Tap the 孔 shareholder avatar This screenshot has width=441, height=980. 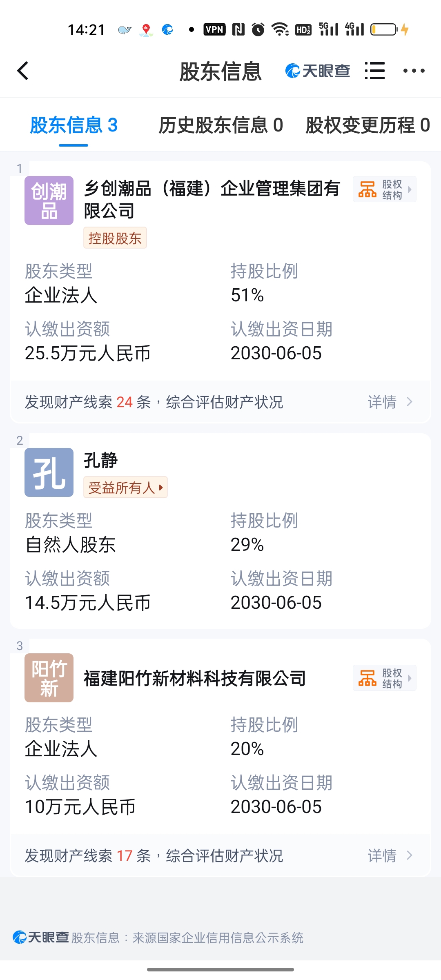(49, 472)
